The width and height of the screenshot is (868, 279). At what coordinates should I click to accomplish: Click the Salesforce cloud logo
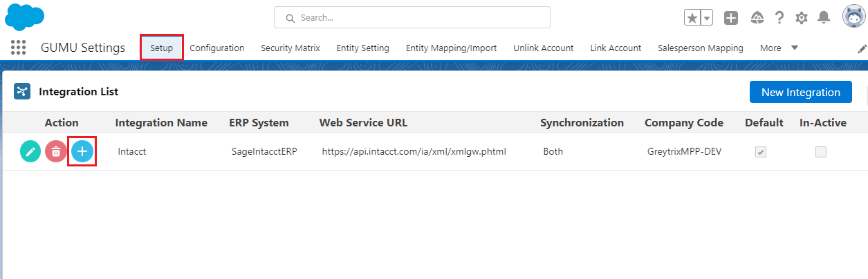pos(24,16)
